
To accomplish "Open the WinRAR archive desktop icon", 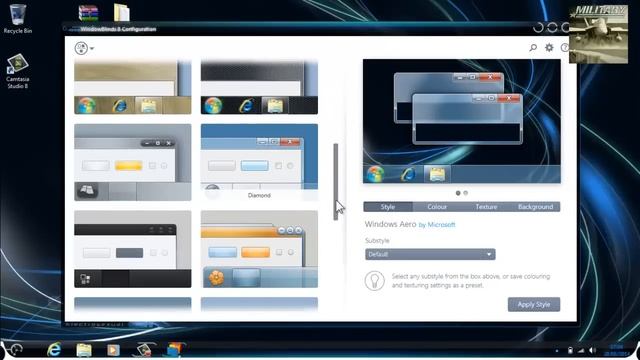I will [x=88, y=12].
